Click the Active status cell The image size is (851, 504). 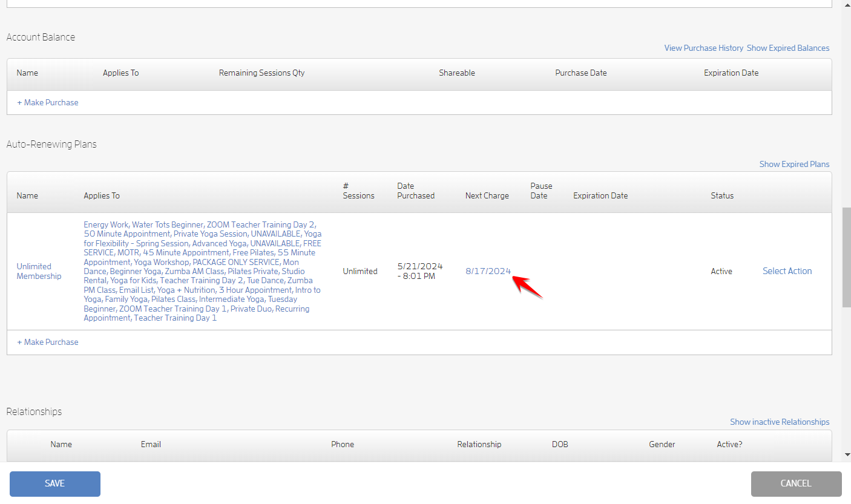coord(721,271)
